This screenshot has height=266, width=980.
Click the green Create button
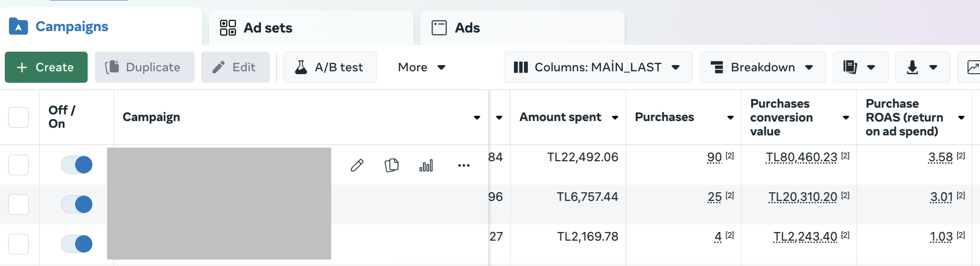coord(46,67)
